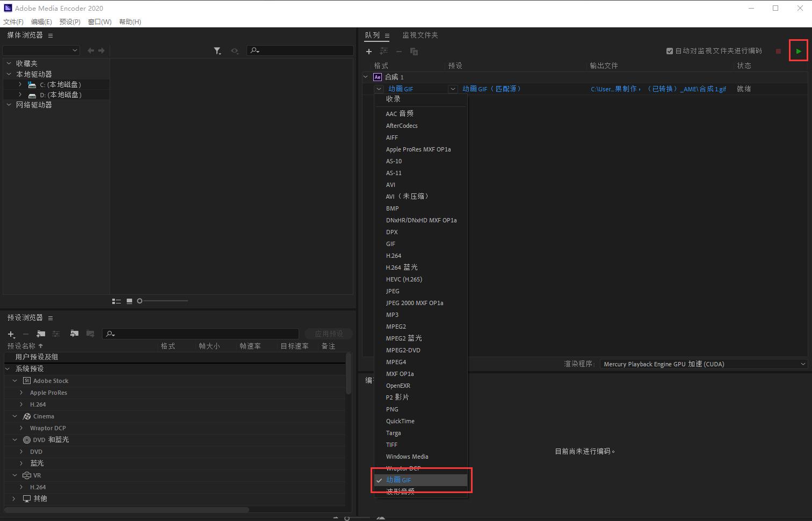The width and height of the screenshot is (812, 521).
Task: Start the queue with the green play button
Action: (799, 51)
